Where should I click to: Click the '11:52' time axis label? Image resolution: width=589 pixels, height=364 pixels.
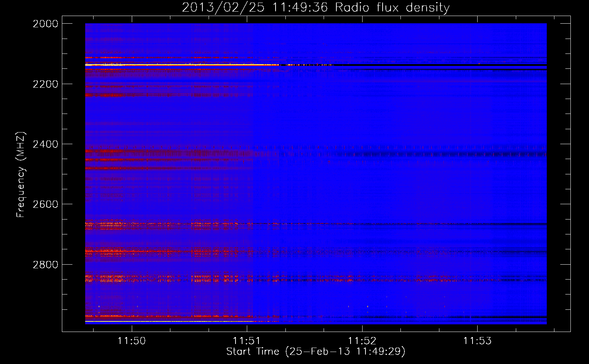pos(362,341)
